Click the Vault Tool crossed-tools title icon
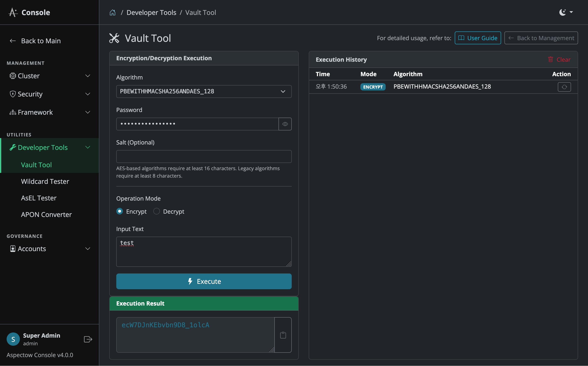588x366 pixels. pyautogui.click(x=114, y=38)
